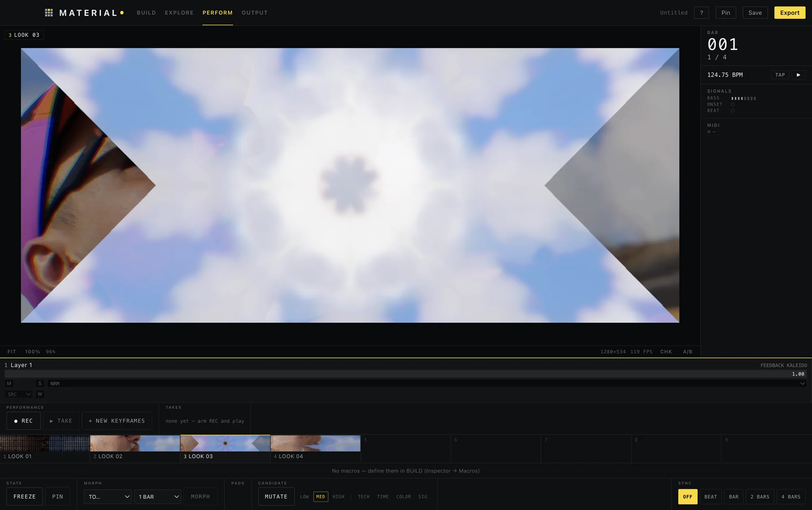Start transport with the play arrow button
The height and width of the screenshot is (510, 812).
798,75
